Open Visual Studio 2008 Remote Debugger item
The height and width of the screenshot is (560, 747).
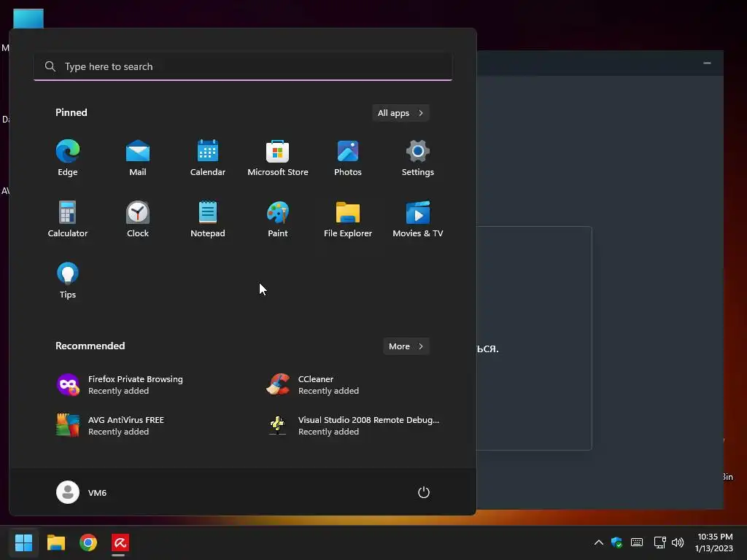[353, 425]
